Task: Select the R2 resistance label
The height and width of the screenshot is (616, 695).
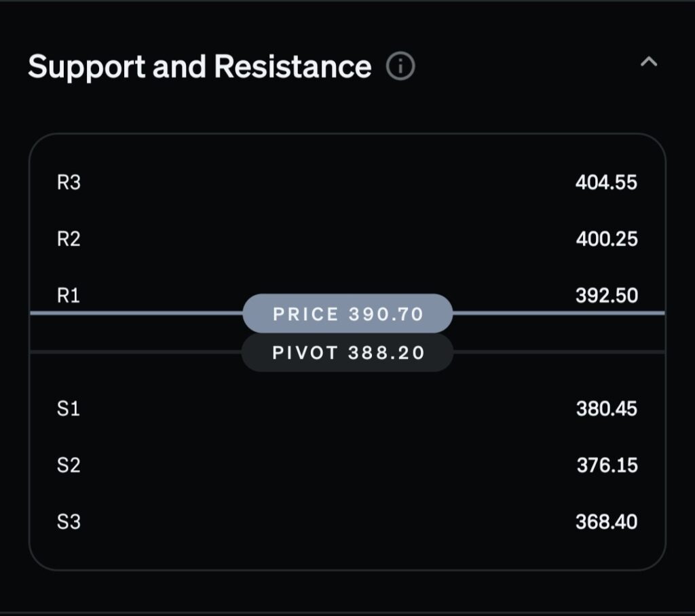Action: pos(69,239)
